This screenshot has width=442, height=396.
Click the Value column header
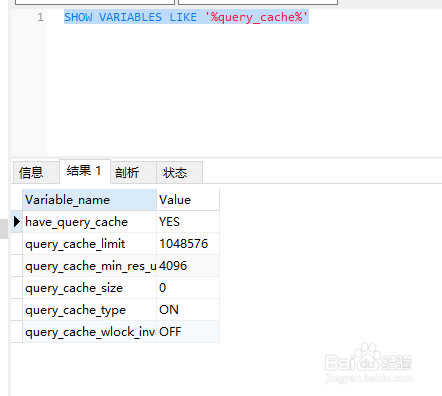[x=188, y=200]
